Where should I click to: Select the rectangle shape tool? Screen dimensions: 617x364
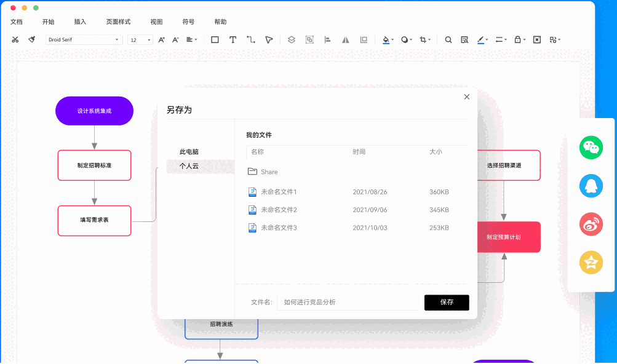click(x=215, y=39)
